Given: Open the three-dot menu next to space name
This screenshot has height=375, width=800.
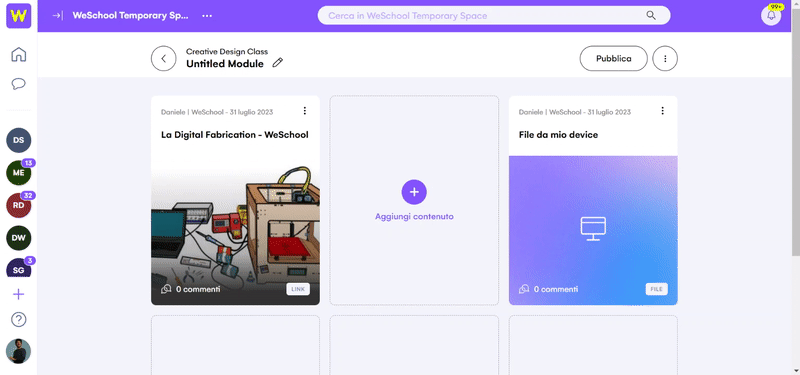Looking at the screenshot, I should click(x=207, y=16).
